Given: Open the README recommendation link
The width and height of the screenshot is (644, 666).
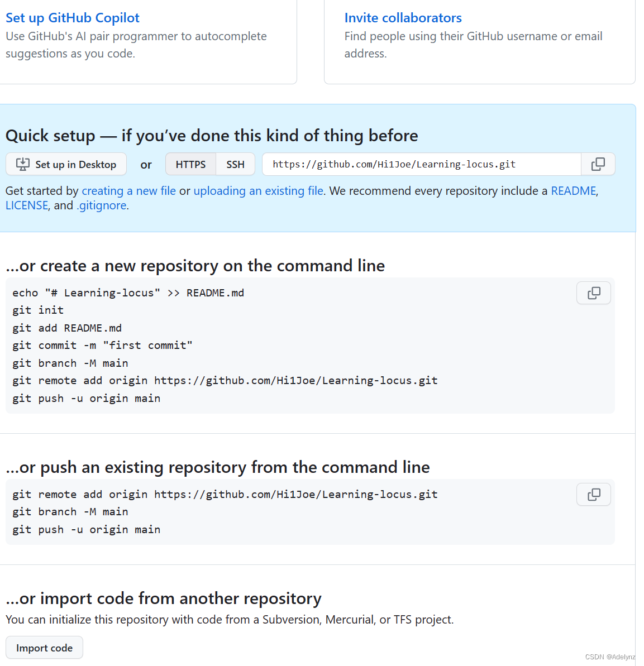Looking at the screenshot, I should point(574,191).
